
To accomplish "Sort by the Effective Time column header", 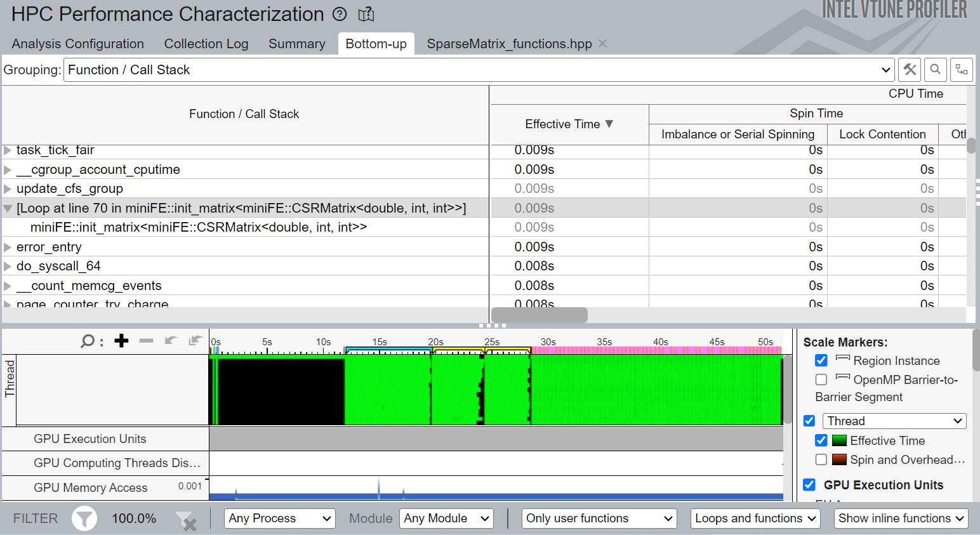I will [569, 124].
